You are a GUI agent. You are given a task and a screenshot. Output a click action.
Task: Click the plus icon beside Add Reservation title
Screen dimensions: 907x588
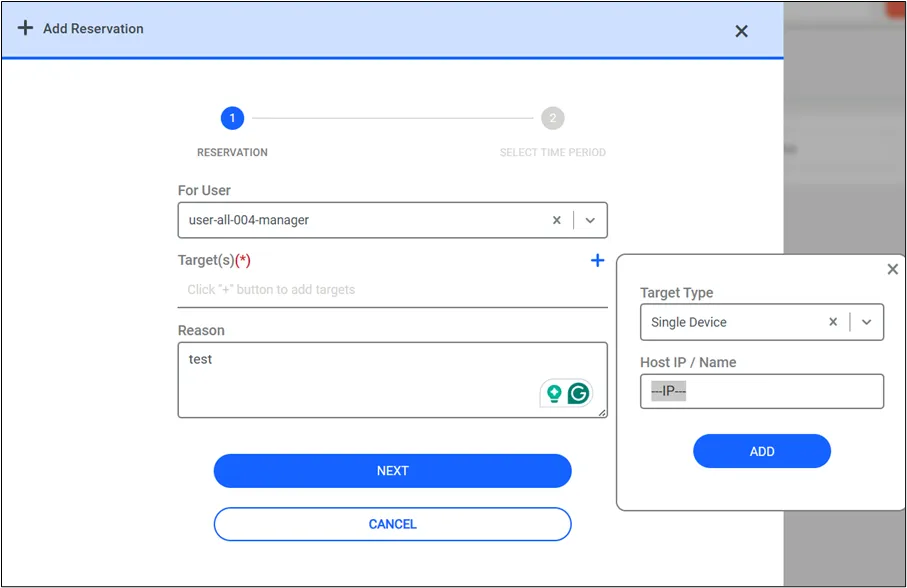click(x=25, y=28)
